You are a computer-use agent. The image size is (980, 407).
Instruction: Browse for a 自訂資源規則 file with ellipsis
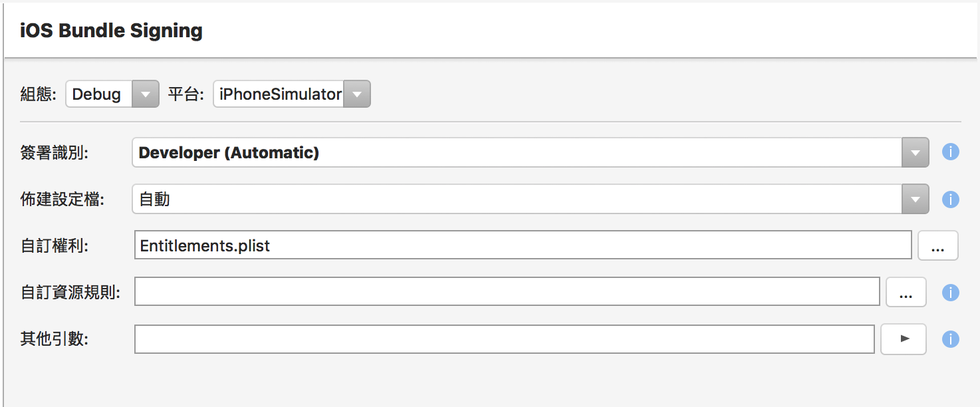[906, 292]
